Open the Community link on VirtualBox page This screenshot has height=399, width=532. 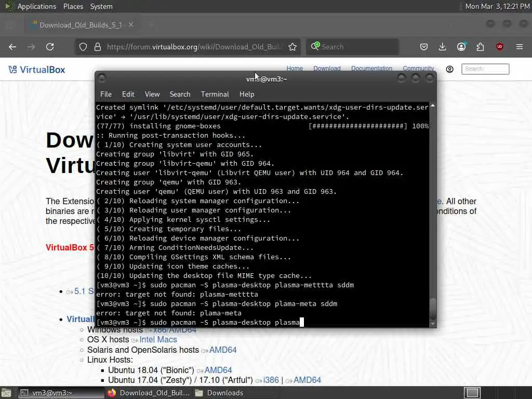click(x=418, y=68)
